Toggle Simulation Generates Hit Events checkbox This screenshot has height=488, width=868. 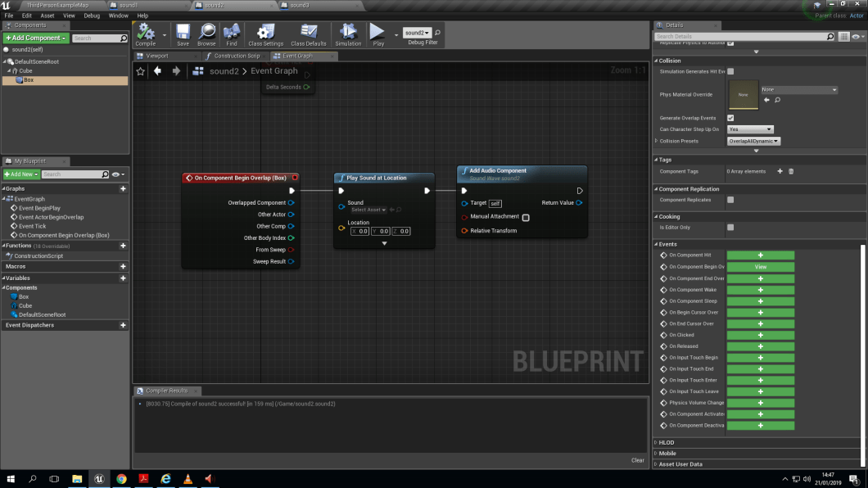point(730,71)
